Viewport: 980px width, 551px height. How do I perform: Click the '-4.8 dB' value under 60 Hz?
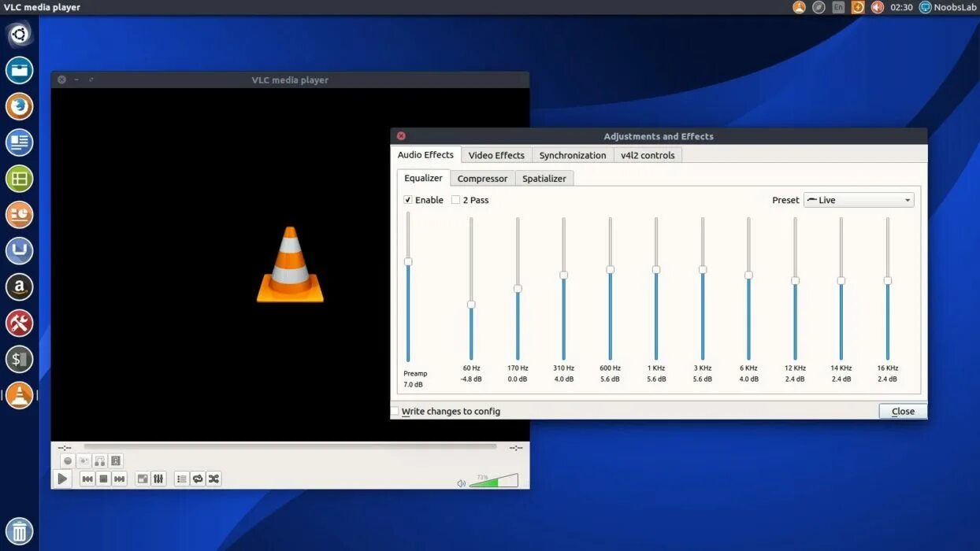[471, 379]
